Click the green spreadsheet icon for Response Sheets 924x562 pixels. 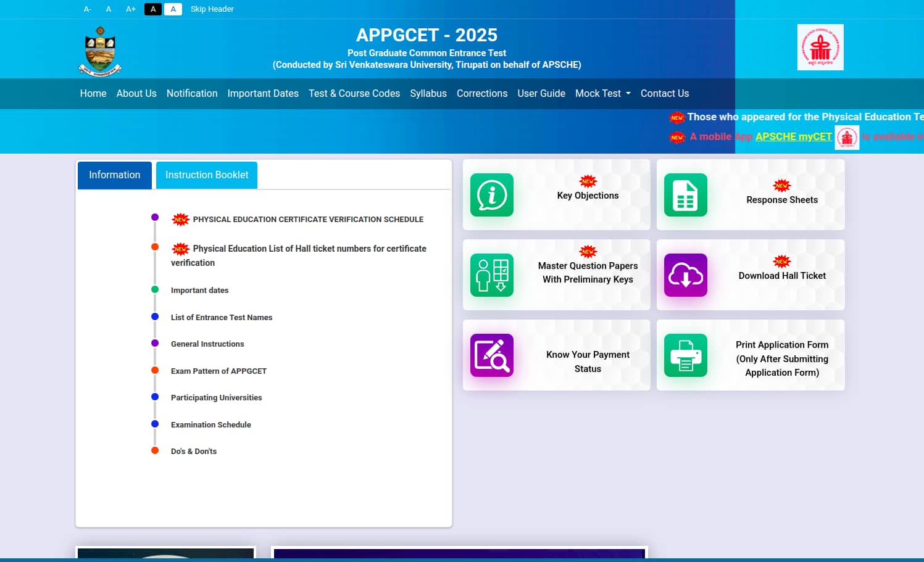(x=685, y=195)
